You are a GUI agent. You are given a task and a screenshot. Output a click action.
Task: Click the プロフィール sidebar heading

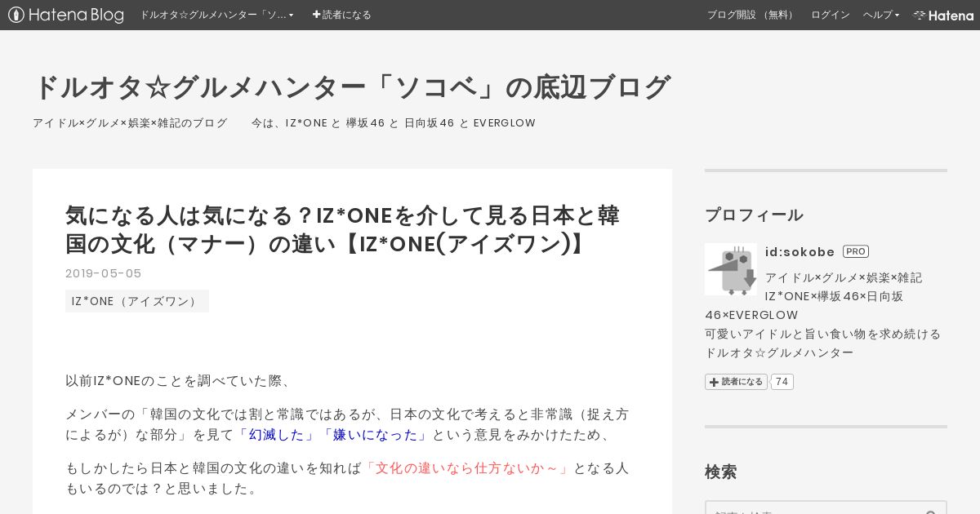[x=754, y=215]
